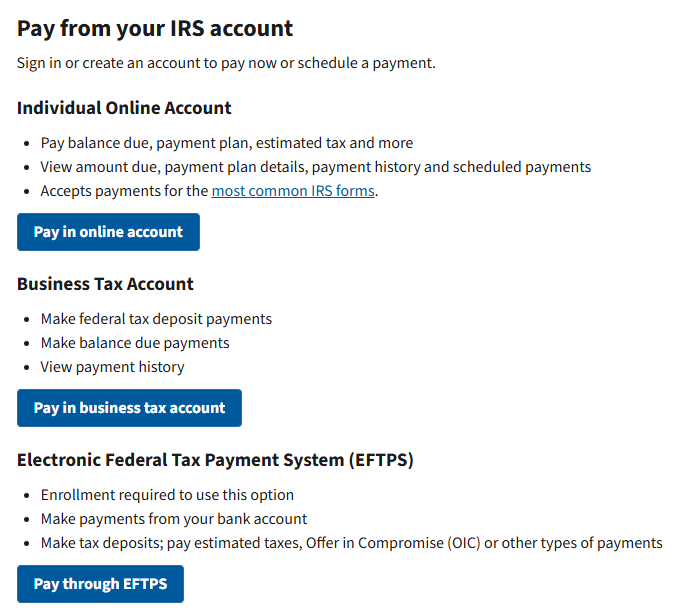Select the Individual Online Account heading

point(124,108)
